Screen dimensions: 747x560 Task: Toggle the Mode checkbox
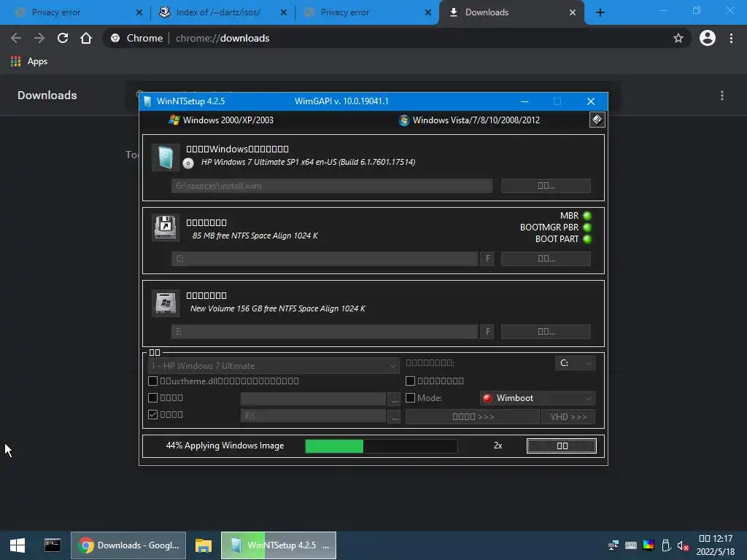click(410, 397)
